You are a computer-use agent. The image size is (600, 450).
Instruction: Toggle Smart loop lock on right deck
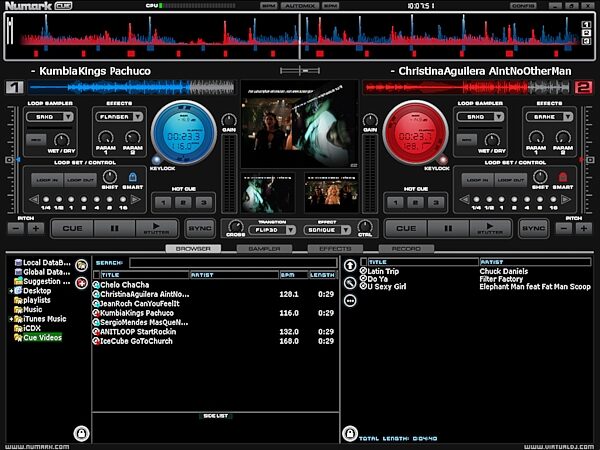(562, 177)
